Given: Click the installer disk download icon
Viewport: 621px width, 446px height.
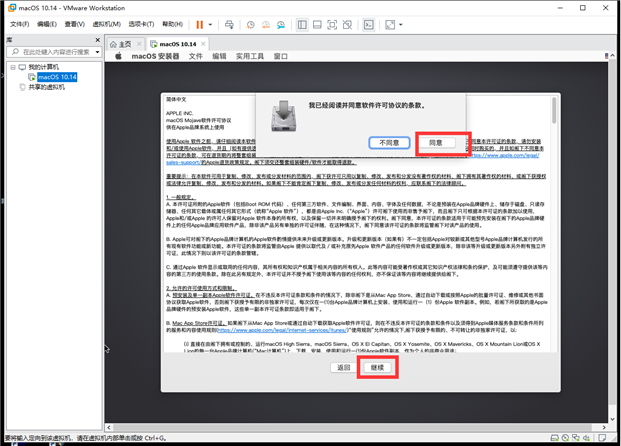Looking at the screenshot, I should click(x=284, y=116).
